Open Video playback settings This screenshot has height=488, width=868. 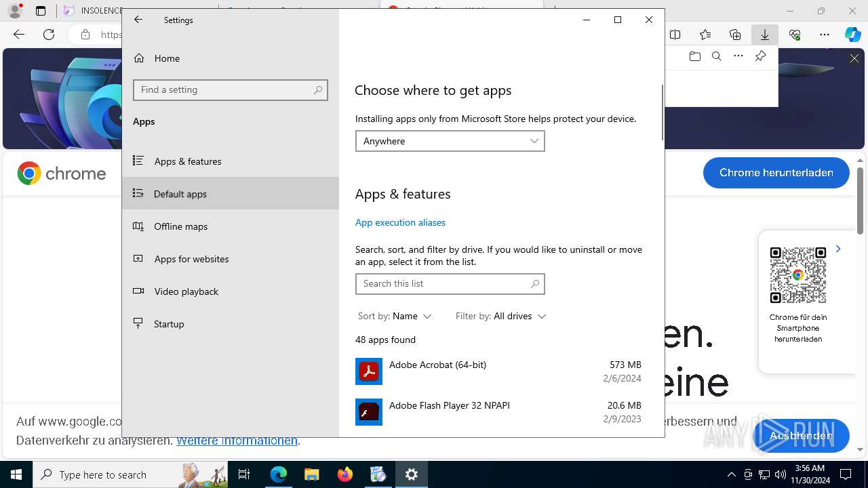[x=231, y=291]
